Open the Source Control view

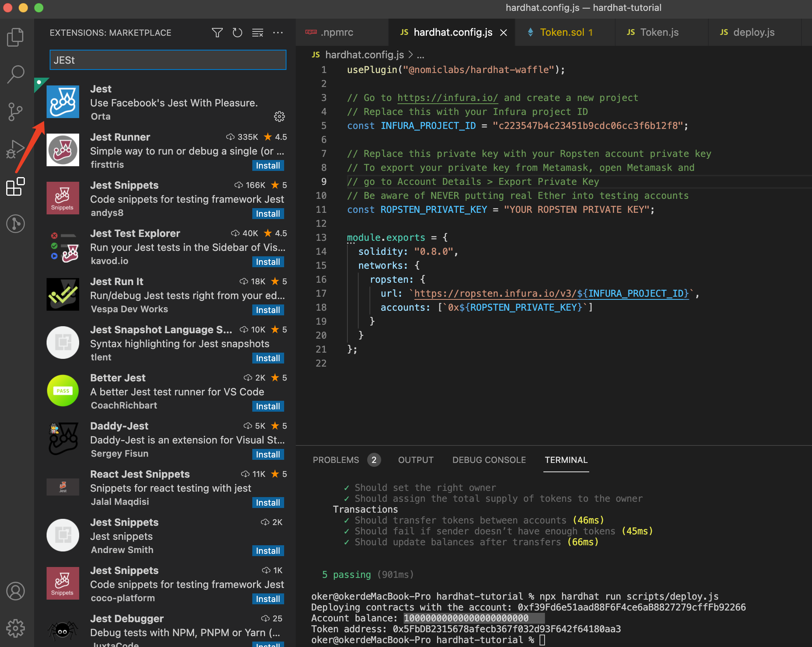pyautogui.click(x=16, y=111)
